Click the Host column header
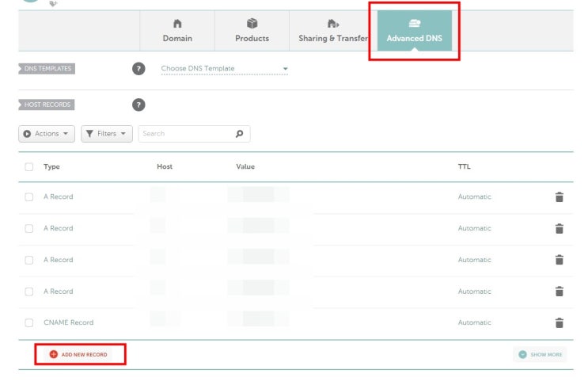The width and height of the screenshot is (588, 381). pyautogui.click(x=165, y=166)
